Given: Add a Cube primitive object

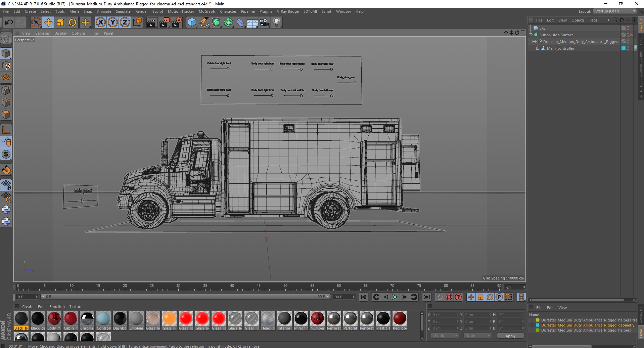Looking at the screenshot, I should pyautogui.click(x=192, y=23).
